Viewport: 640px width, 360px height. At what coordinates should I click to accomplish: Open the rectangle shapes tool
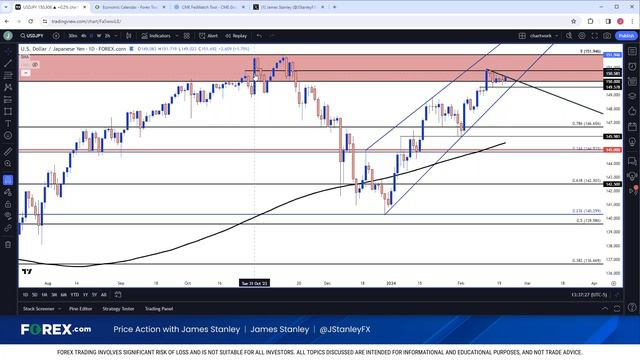[8, 111]
